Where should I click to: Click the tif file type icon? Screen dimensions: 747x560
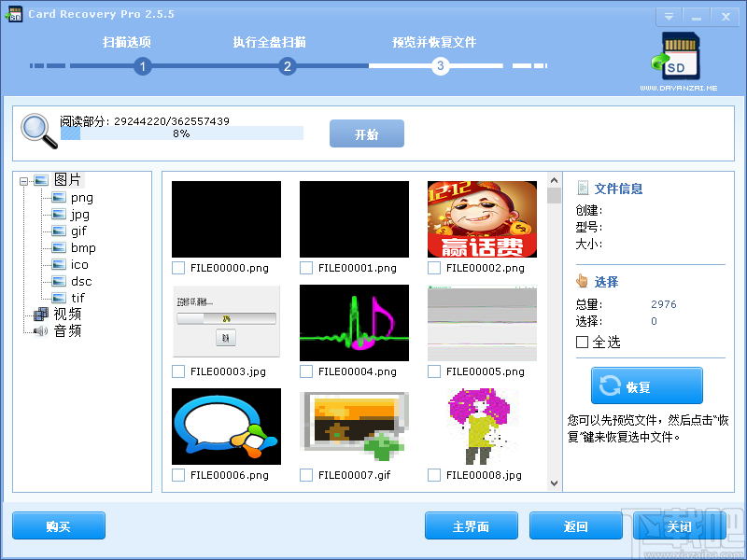point(59,298)
